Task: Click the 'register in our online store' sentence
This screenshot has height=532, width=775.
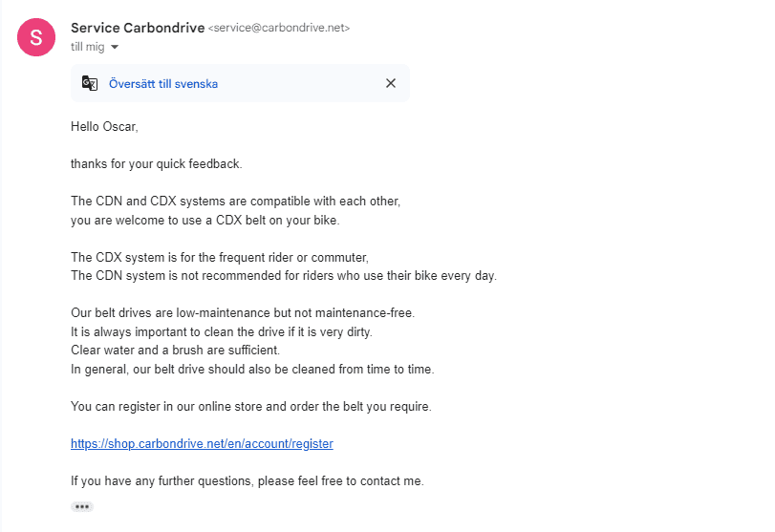Action: pos(251,406)
